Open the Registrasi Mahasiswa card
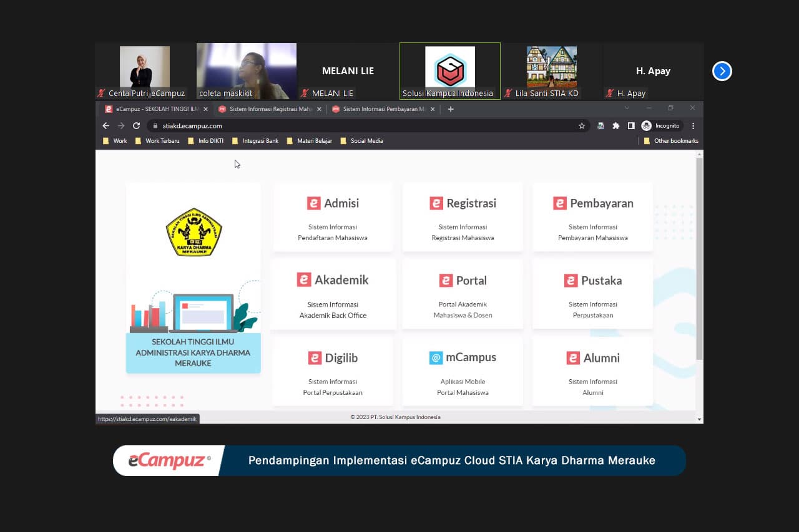Viewport: 799px width, 532px height. tap(463, 217)
